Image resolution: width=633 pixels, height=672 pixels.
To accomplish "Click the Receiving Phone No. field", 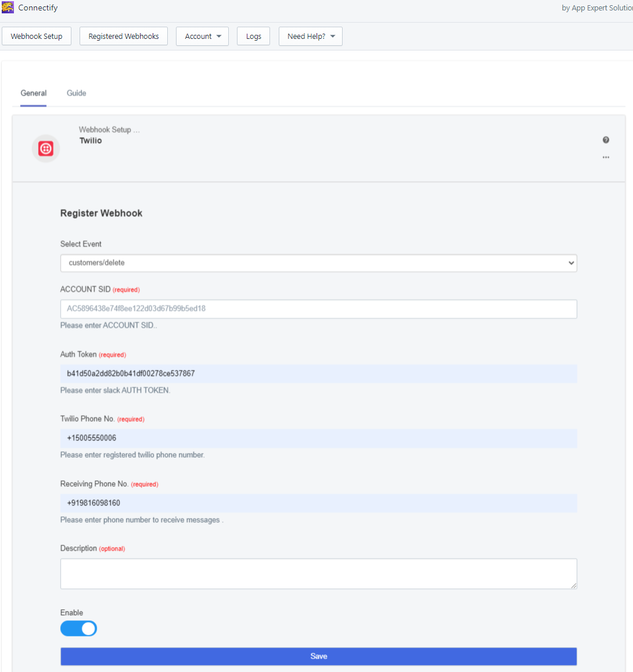I will [319, 503].
